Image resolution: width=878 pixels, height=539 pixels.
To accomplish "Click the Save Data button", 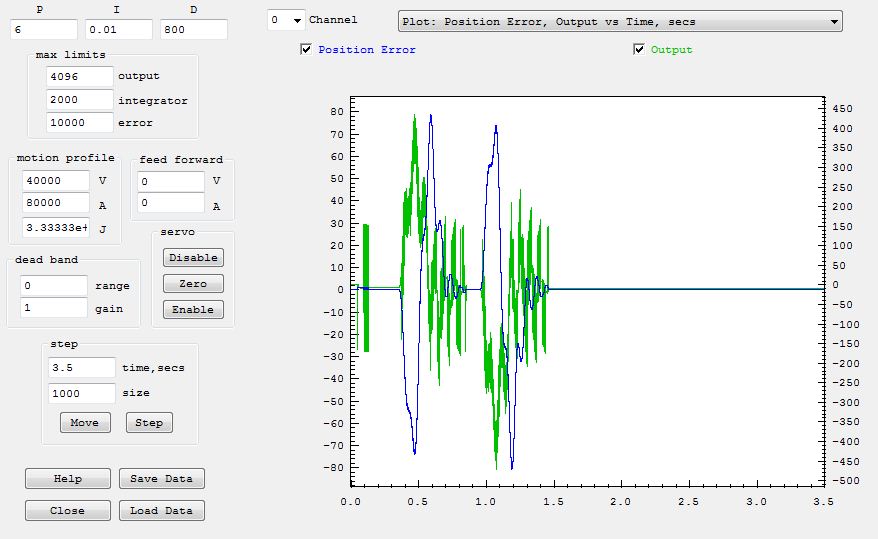I will [161, 478].
